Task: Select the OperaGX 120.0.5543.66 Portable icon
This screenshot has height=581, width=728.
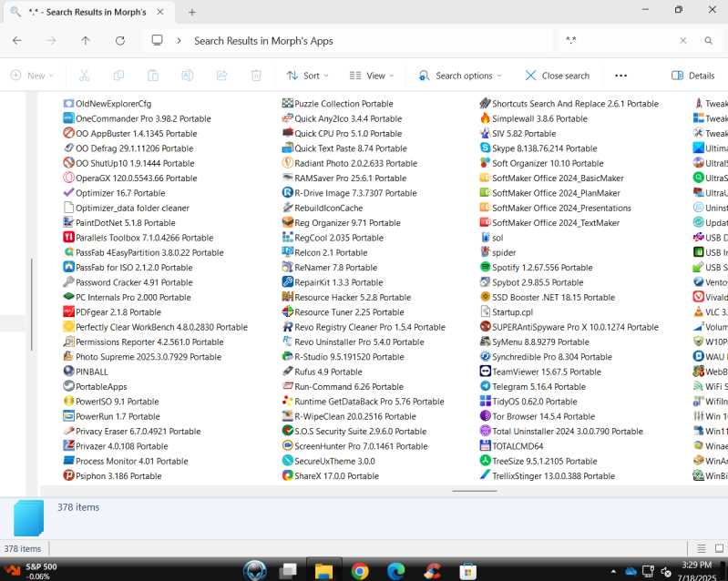Action: 68,178
